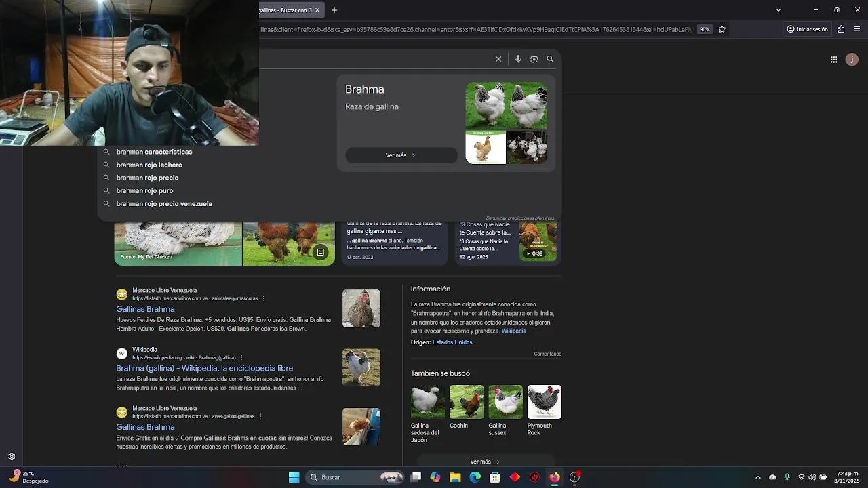The image size is (868, 488).
Task: Open Task View in the taskbar
Action: click(416, 477)
